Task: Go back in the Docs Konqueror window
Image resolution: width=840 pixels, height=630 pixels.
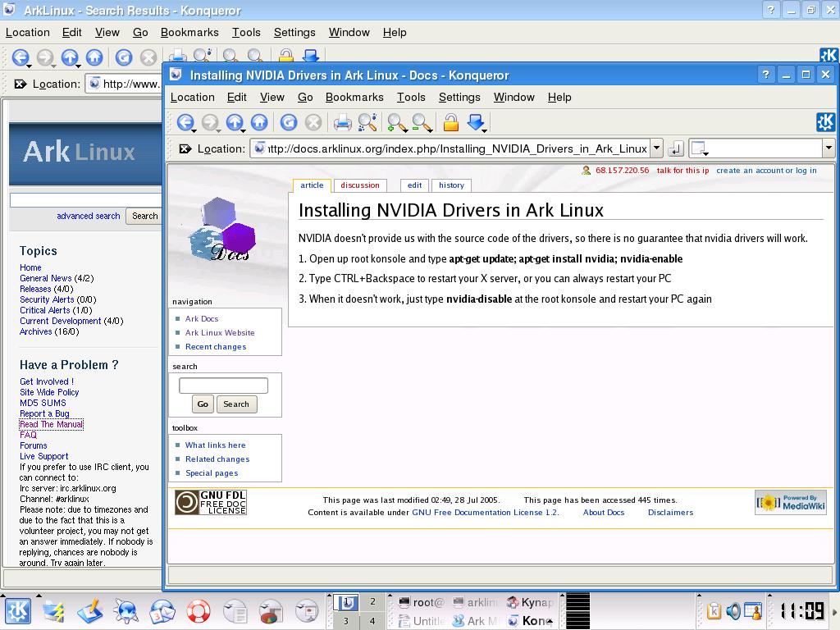Action: coord(185,123)
